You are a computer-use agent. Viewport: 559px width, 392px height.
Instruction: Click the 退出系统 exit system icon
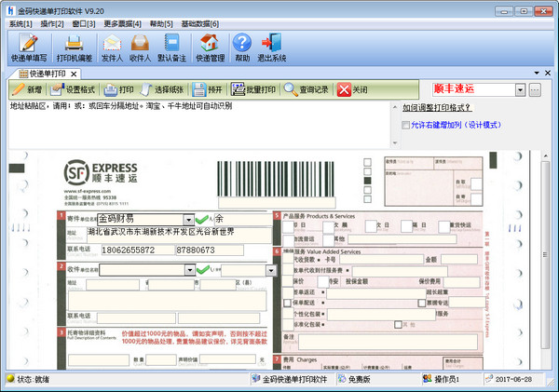tap(271, 48)
